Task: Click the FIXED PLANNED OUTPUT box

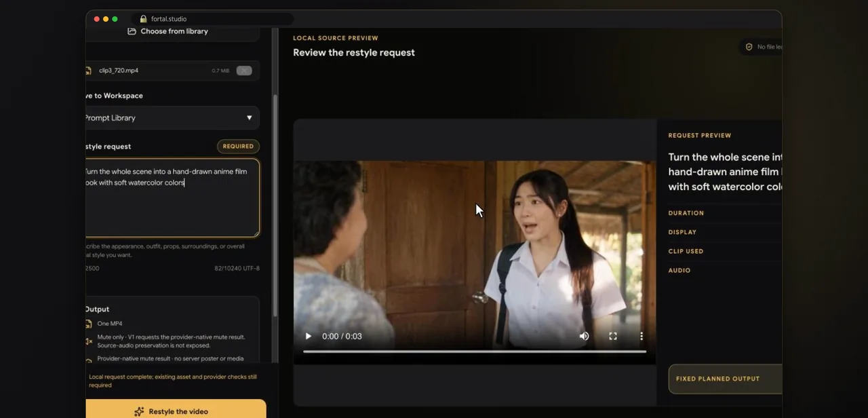Action: click(x=725, y=379)
